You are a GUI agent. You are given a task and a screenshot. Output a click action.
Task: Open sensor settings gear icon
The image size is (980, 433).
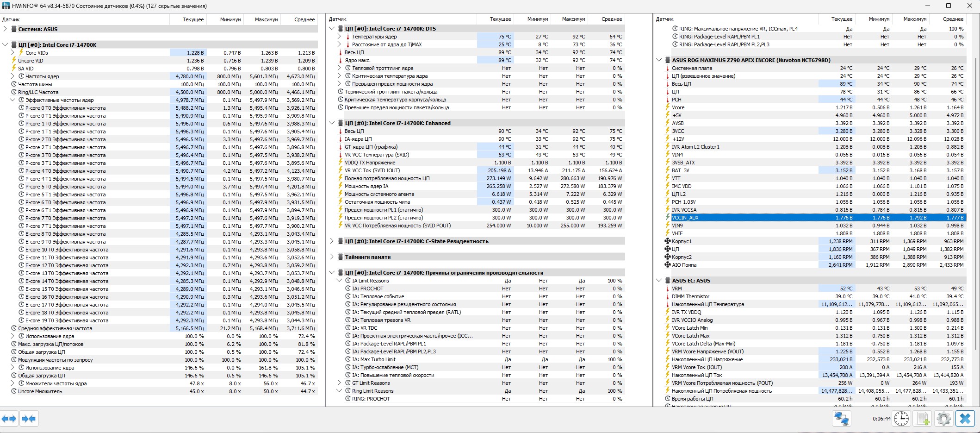pos(943,419)
